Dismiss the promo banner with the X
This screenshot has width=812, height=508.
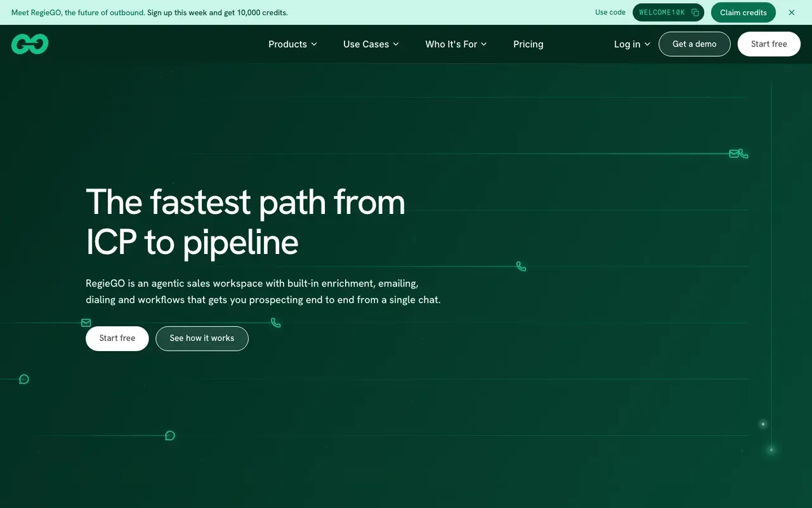tap(792, 13)
